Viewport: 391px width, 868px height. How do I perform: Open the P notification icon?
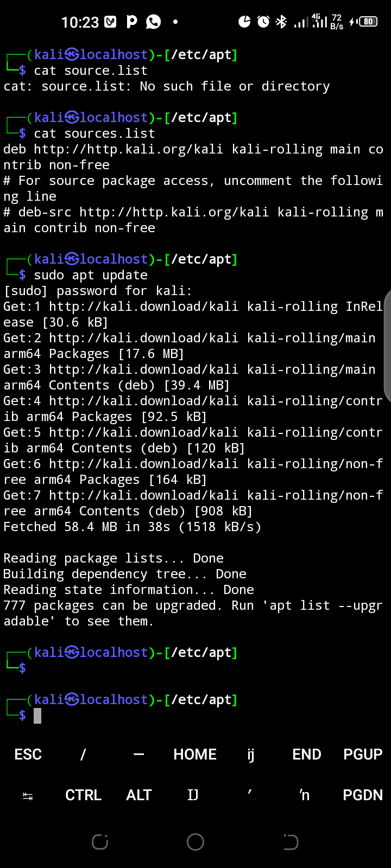click(x=132, y=22)
